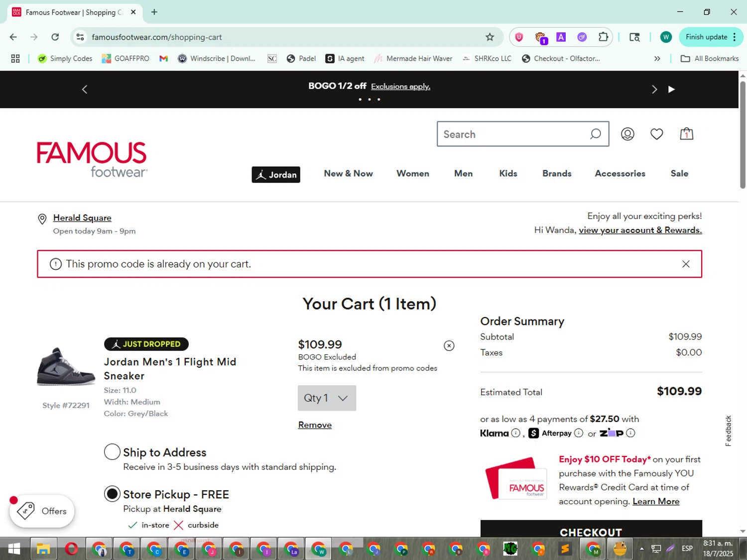Open the Women menu
747x560 pixels.
[x=413, y=173]
